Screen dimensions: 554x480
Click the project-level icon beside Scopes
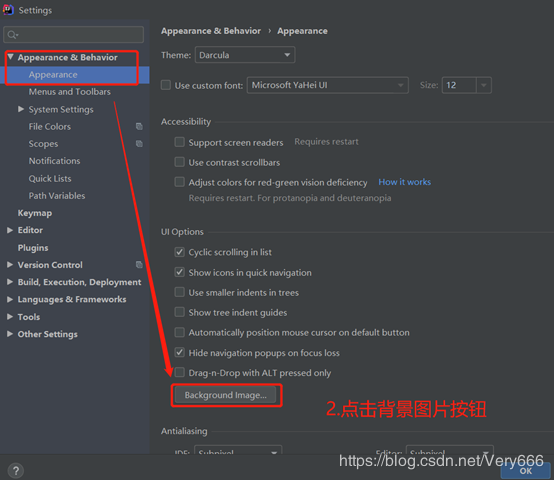coord(139,144)
